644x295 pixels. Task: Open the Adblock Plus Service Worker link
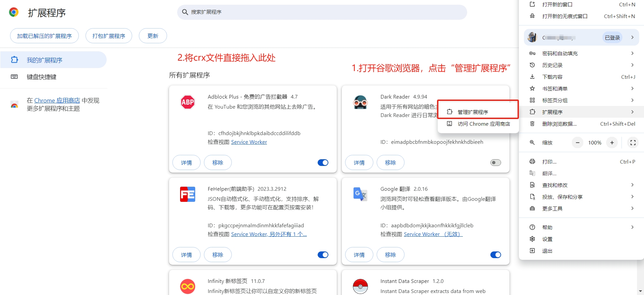coord(249,142)
